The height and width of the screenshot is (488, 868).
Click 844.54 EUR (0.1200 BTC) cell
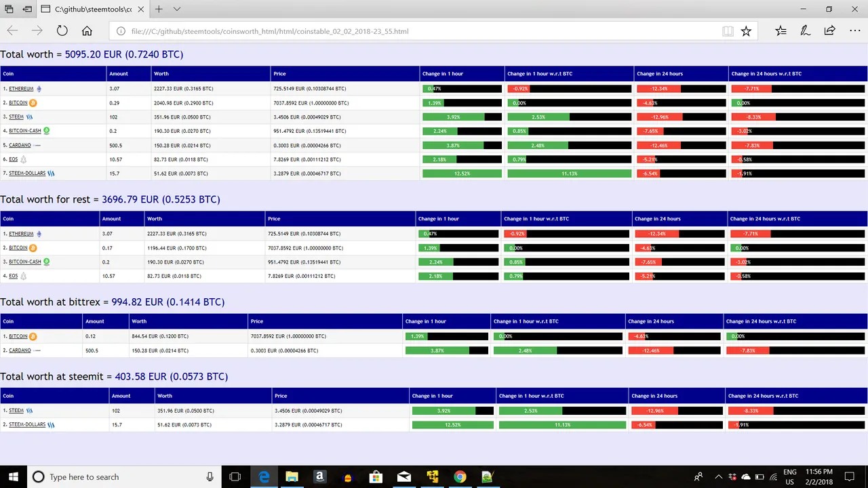pos(160,336)
